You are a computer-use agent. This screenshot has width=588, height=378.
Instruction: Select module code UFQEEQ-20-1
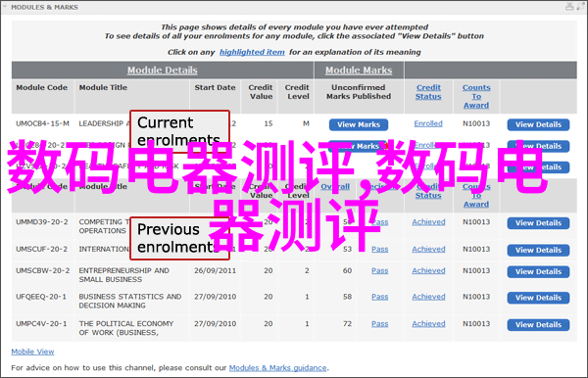(41, 297)
